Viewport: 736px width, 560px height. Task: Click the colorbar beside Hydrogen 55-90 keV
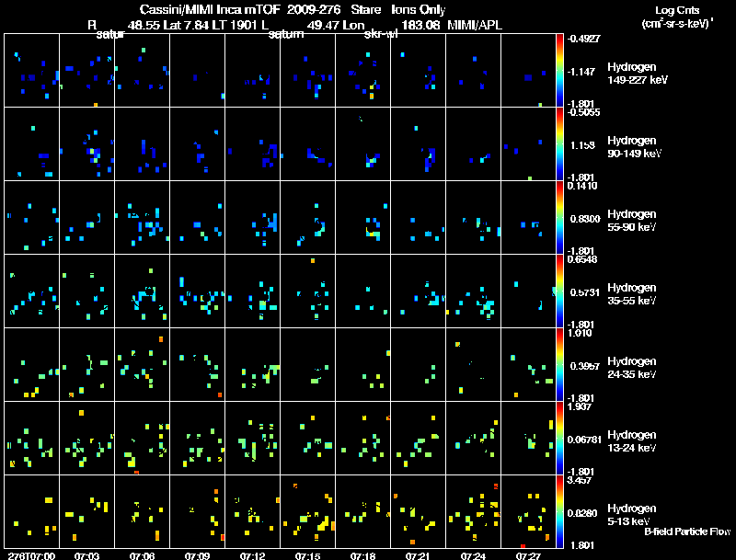[x=559, y=217]
